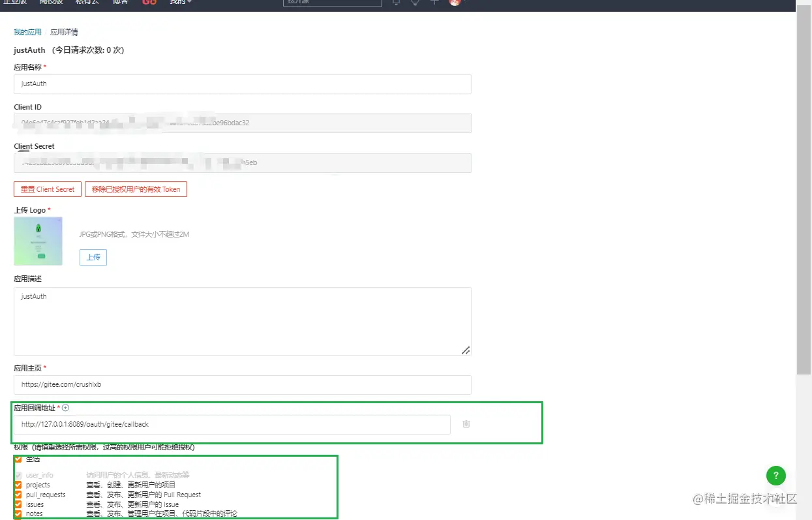The image size is (812, 520).
Task: Click the Go logo in navigation bar
Action: point(149,3)
